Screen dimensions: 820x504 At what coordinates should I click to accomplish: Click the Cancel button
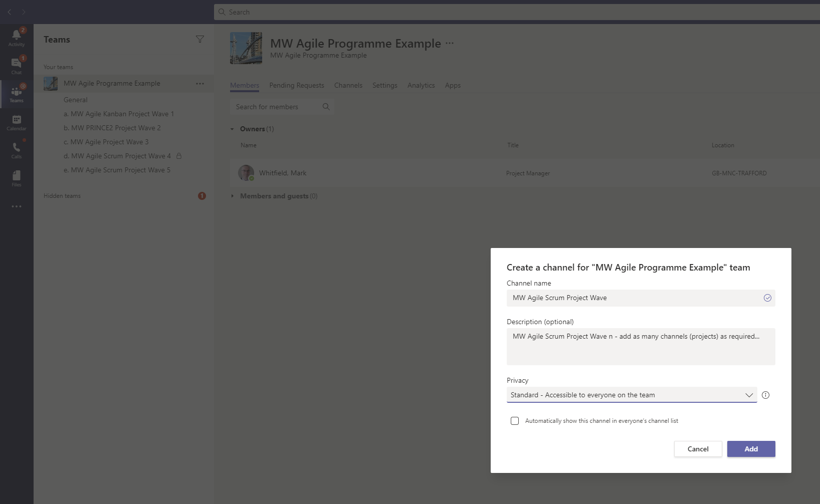point(698,449)
